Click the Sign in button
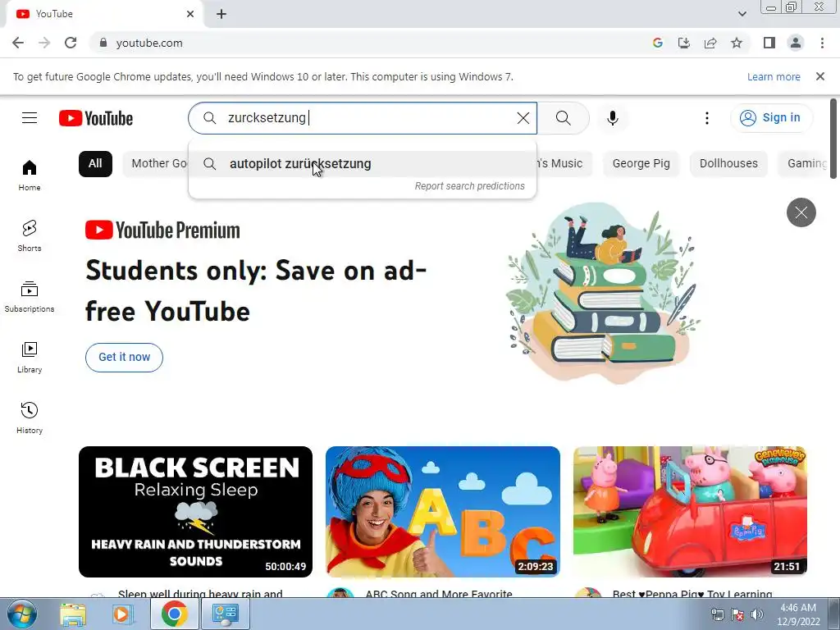Image resolution: width=840 pixels, height=630 pixels. tap(771, 118)
